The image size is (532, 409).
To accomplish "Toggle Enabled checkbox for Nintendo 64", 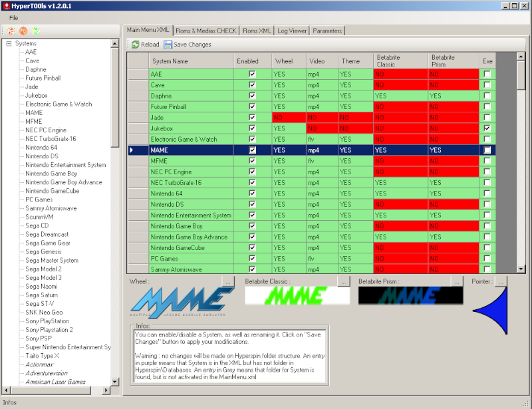I will point(252,194).
